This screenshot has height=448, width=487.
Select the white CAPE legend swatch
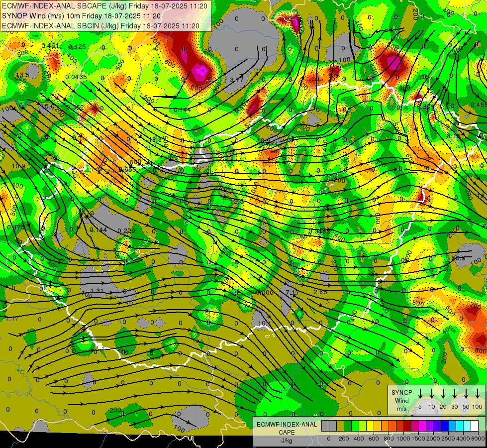pos(474,426)
